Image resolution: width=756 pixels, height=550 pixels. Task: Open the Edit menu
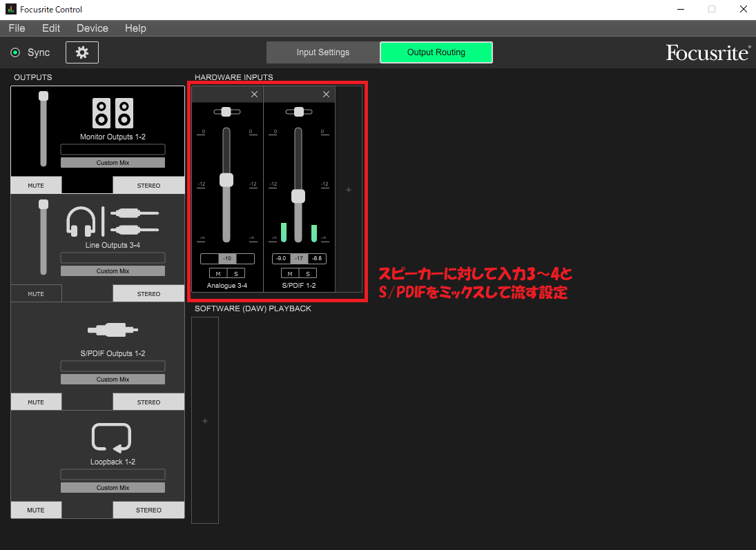pos(51,28)
